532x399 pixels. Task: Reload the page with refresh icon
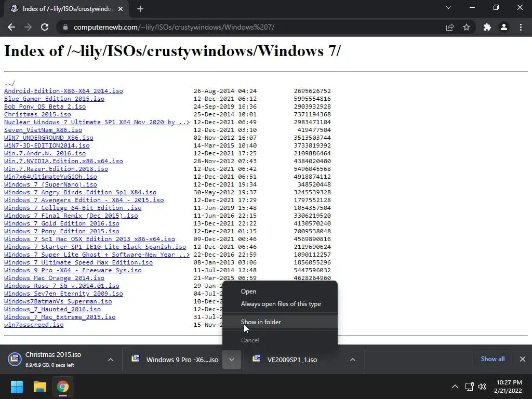click(x=45, y=27)
